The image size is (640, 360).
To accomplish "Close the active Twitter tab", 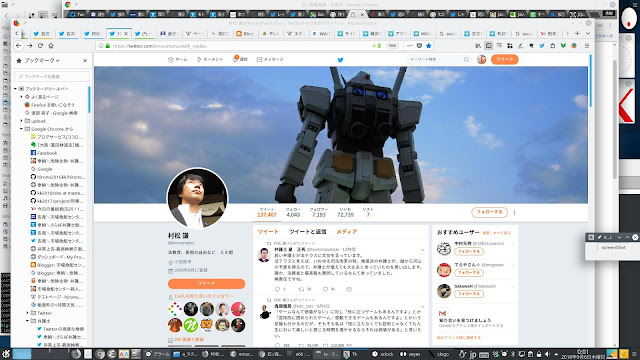I will coord(126,33).
